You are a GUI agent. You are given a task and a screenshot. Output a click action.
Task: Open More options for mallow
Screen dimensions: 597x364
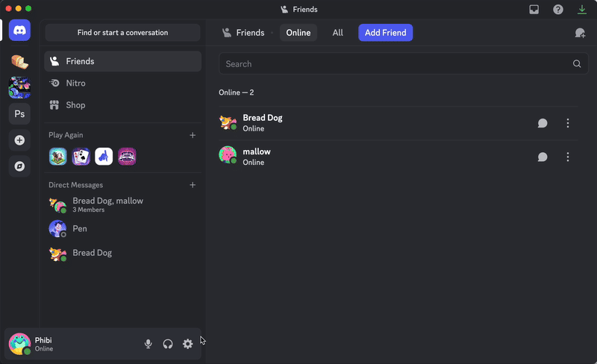pos(568,157)
